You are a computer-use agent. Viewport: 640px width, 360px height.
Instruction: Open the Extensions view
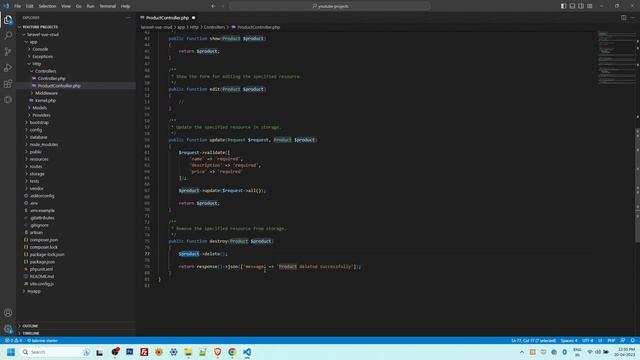point(8,84)
